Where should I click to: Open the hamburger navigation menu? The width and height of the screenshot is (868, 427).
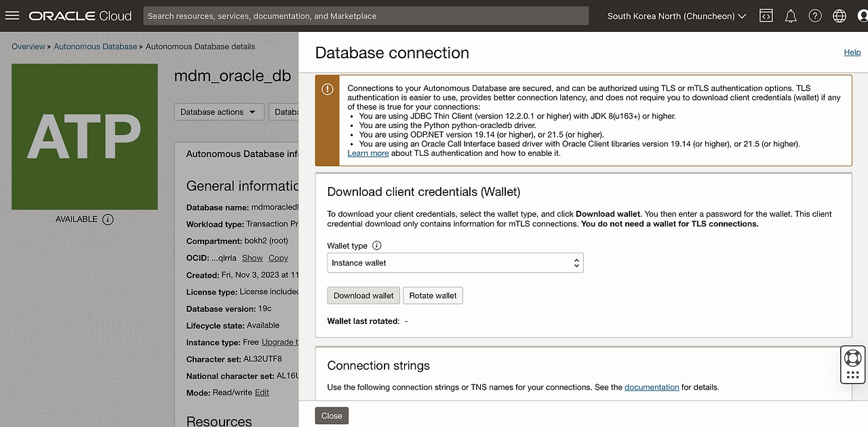coord(12,16)
